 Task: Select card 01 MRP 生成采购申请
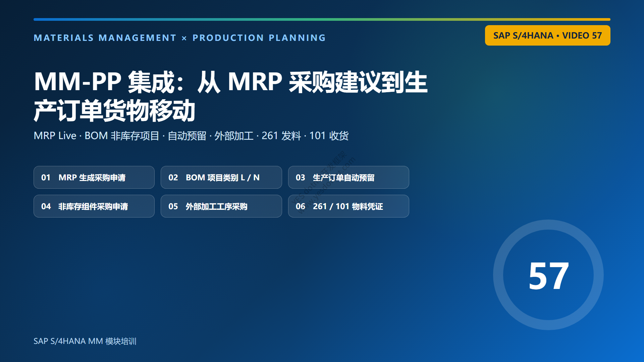(x=94, y=177)
